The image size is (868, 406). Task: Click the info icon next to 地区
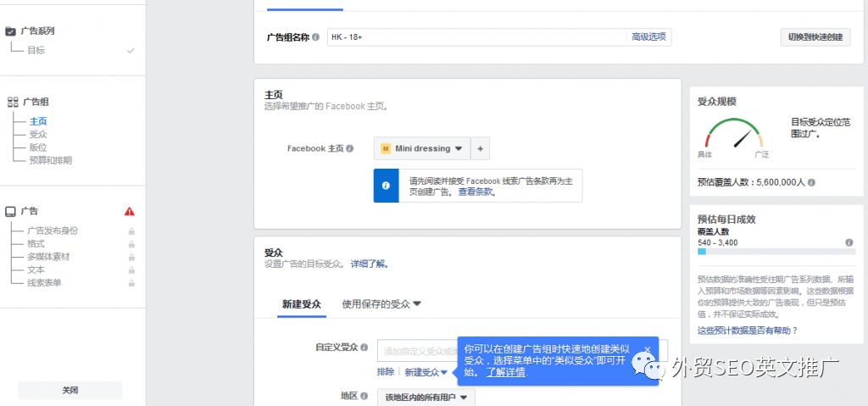[x=364, y=396]
